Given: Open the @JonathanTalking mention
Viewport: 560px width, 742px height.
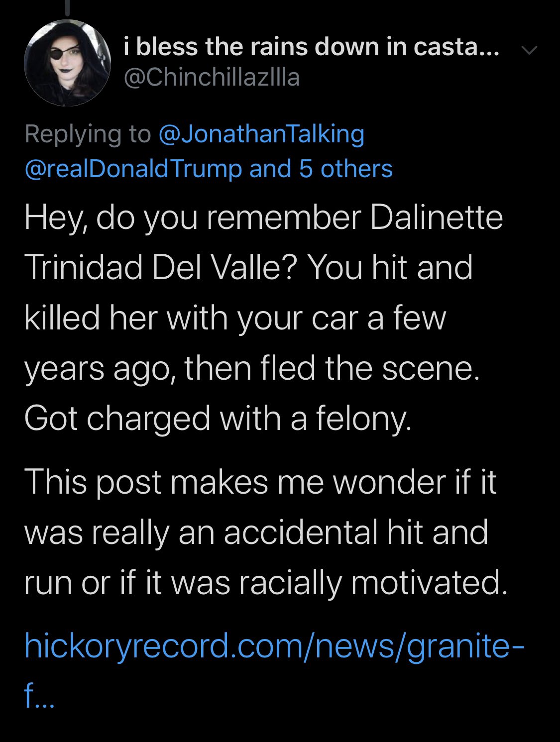Looking at the screenshot, I should pos(261,134).
